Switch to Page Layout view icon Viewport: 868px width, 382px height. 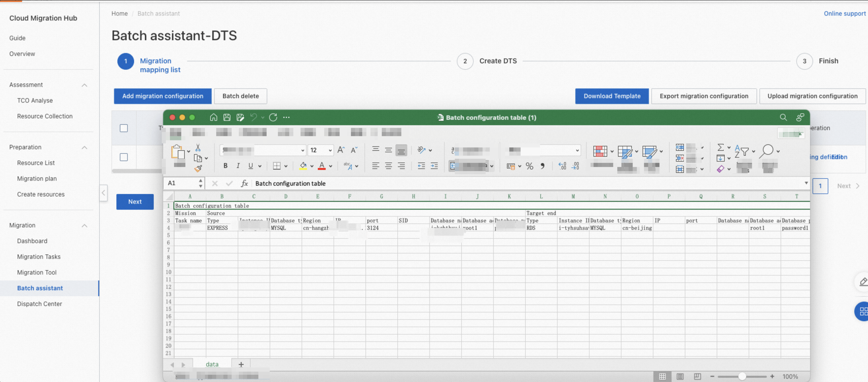pos(680,376)
